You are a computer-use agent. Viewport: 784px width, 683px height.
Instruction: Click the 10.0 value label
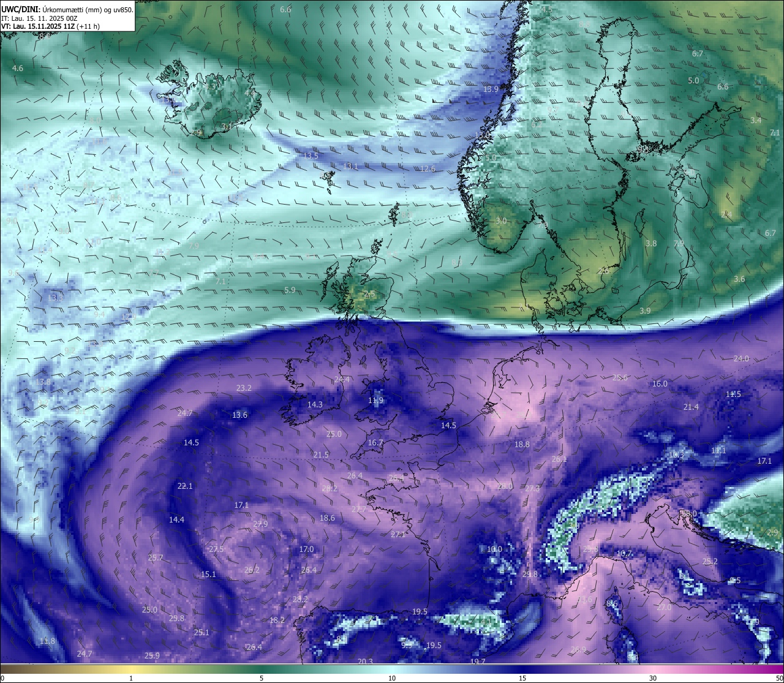(494, 549)
